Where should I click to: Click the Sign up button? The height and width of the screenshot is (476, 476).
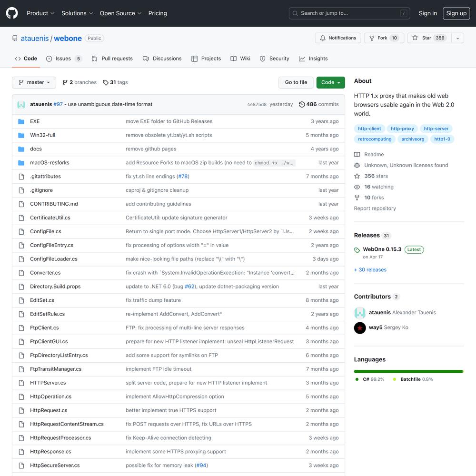(x=456, y=13)
